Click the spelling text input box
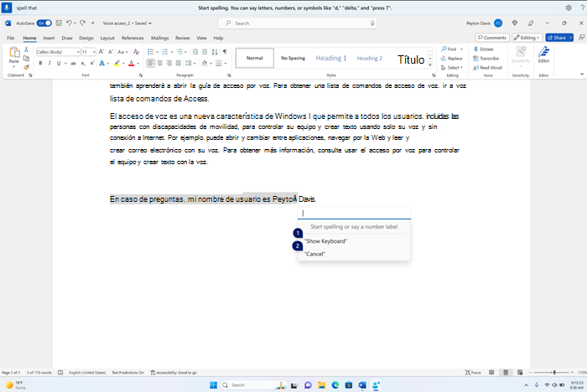 [354, 214]
